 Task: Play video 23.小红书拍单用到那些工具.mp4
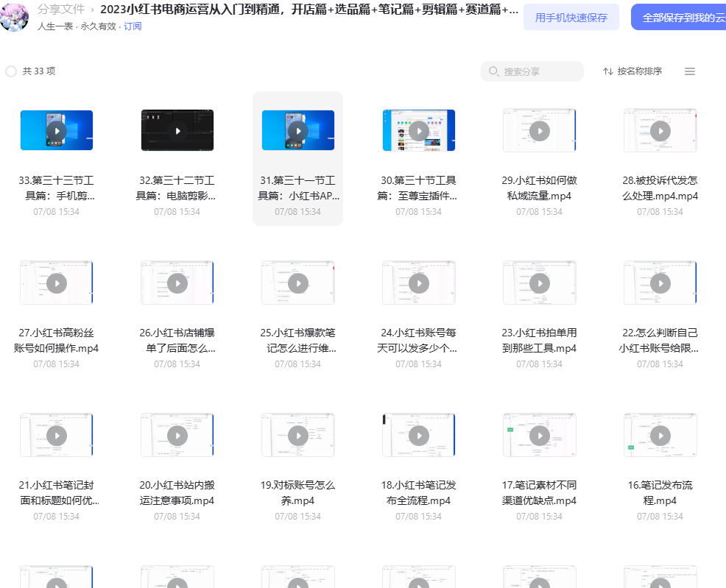(x=540, y=283)
